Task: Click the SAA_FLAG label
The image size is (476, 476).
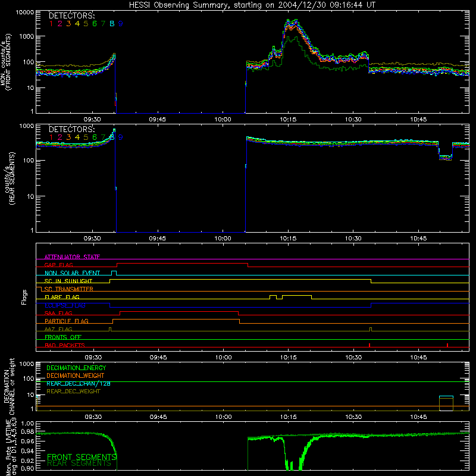Action: pos(58,313)
